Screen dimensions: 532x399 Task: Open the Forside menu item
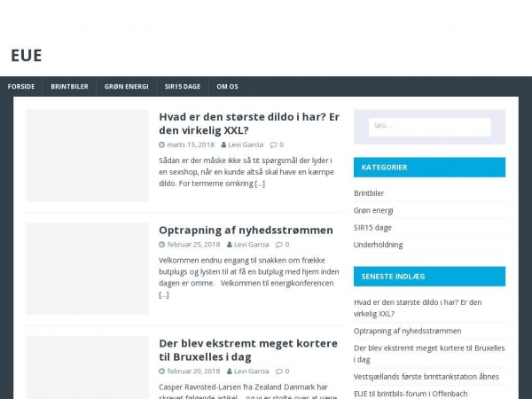click(x=21, y=87)
